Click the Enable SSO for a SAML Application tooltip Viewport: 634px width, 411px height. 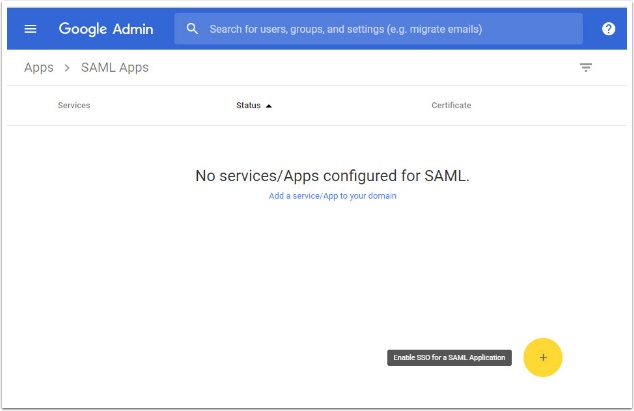(449, 358)
